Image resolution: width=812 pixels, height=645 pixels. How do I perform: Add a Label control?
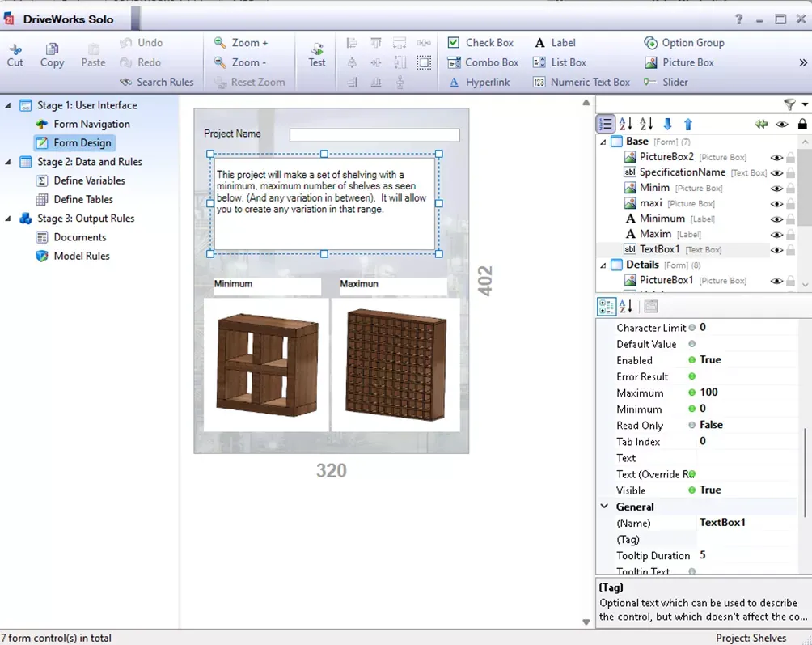555,42
